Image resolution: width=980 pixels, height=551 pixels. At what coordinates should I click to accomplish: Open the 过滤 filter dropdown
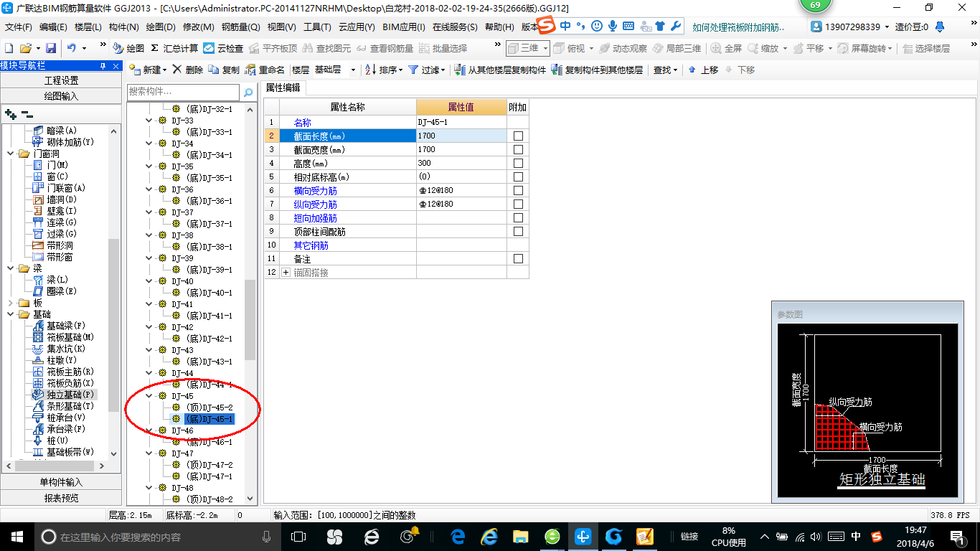click(426, 70)
